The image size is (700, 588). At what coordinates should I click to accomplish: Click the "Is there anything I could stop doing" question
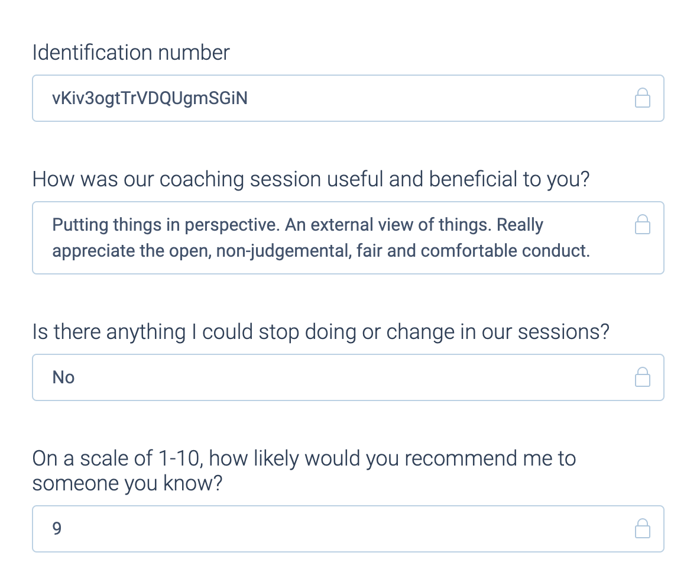(x=320, y=332)
